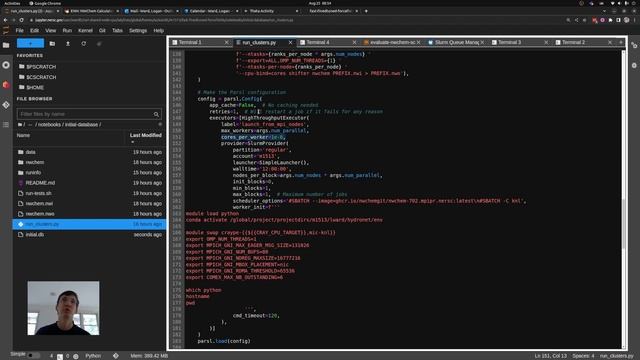Click the root folder icon in the breadcrumb

[20, 124]
